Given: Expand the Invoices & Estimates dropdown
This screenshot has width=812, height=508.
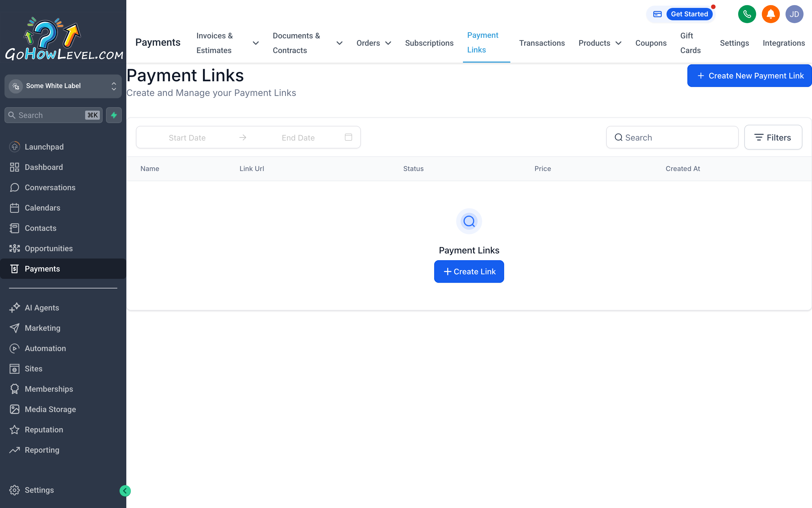Looking at the screenshot, I should coord(256,43).
